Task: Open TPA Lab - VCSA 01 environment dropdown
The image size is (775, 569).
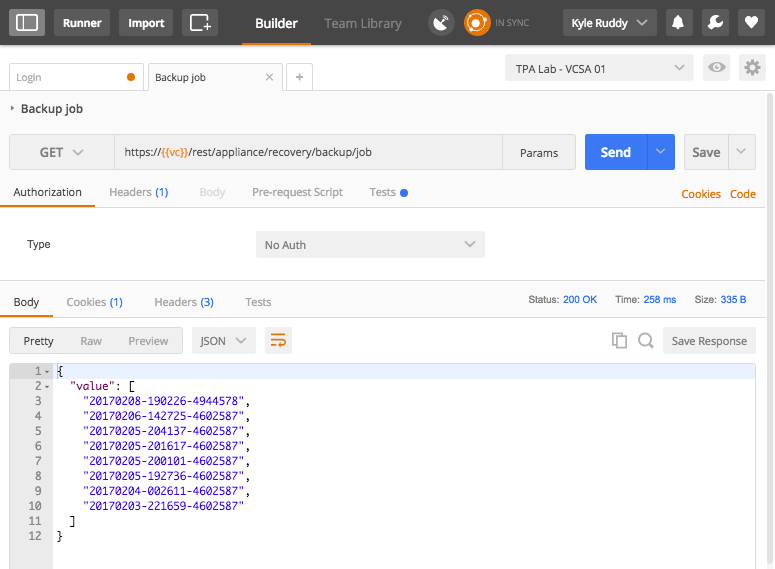Action: pyautogui.click(x=599, y=69)
